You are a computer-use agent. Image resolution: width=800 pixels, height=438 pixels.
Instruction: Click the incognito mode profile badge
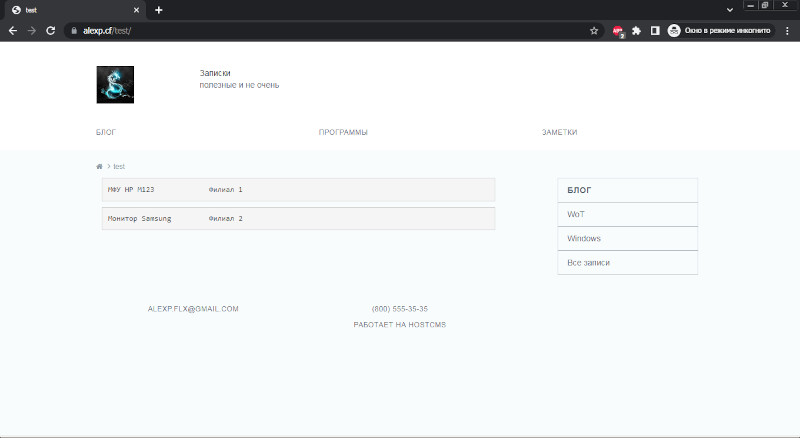click(x=720, y=31)
